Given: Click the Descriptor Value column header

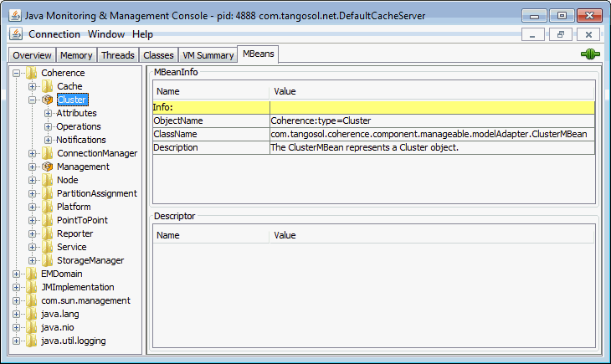Looking at the screenshot, I should point(432,235).
